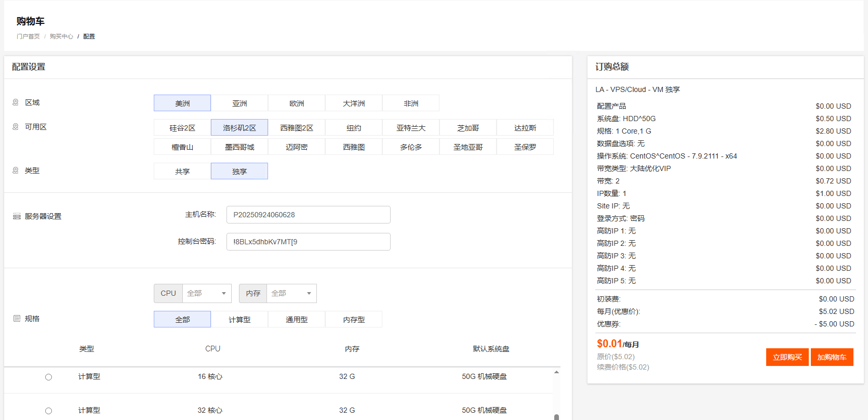Click the 控制台密码 password input field

pos(309,242)
